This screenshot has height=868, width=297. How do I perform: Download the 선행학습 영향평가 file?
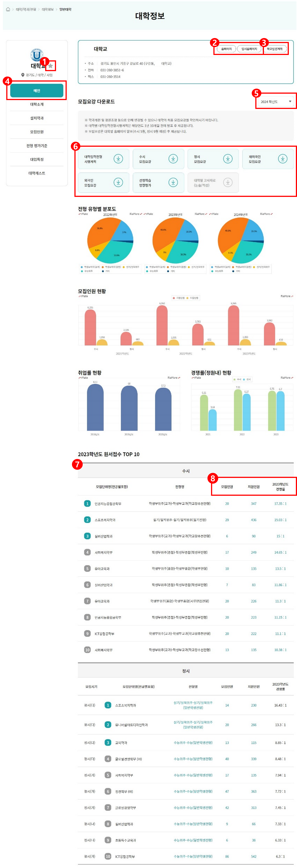[173, 182]
